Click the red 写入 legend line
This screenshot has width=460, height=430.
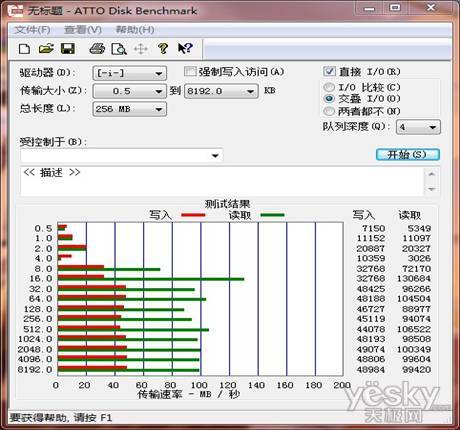pos(193,215)
